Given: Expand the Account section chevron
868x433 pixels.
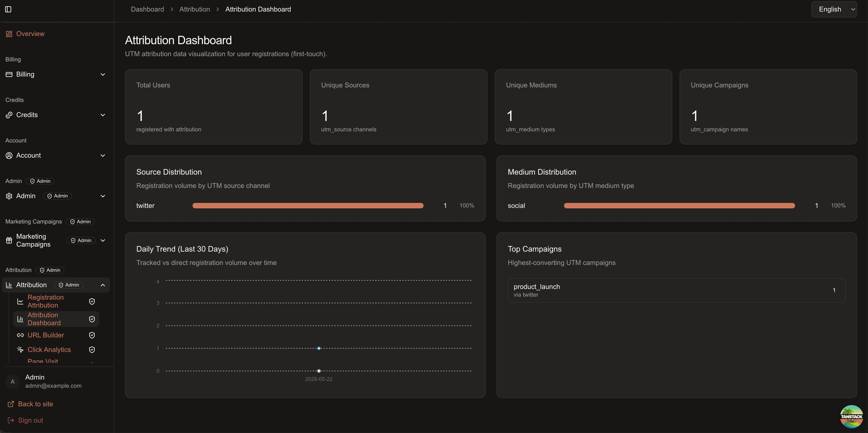Looking at the screenshot, I should [x=103, y=155].
